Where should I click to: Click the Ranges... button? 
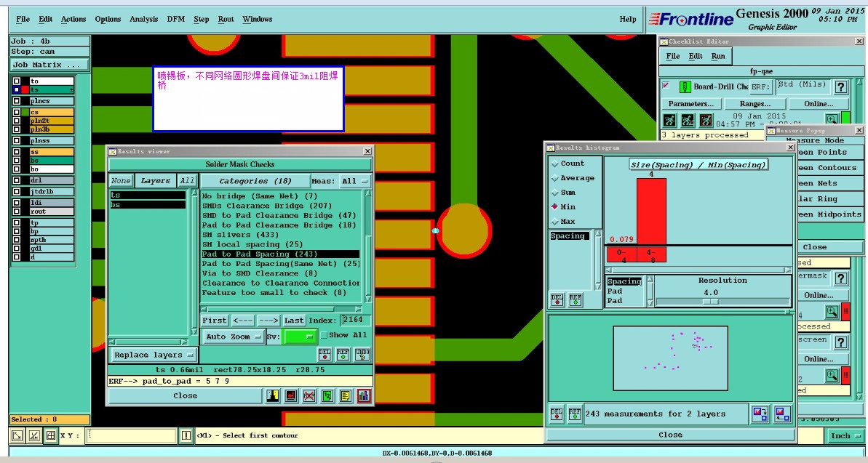point(755,104)
